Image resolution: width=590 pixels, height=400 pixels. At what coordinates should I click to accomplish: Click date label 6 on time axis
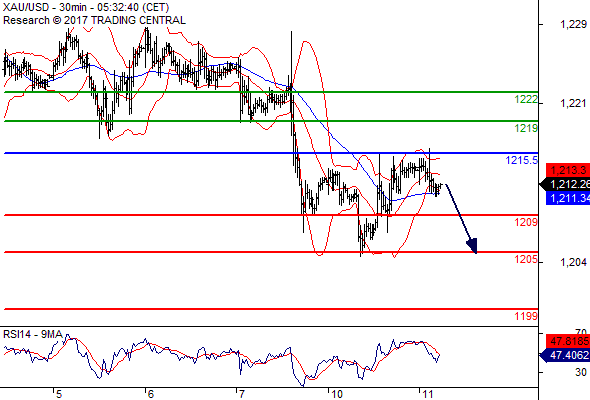[x=151, y=394]
